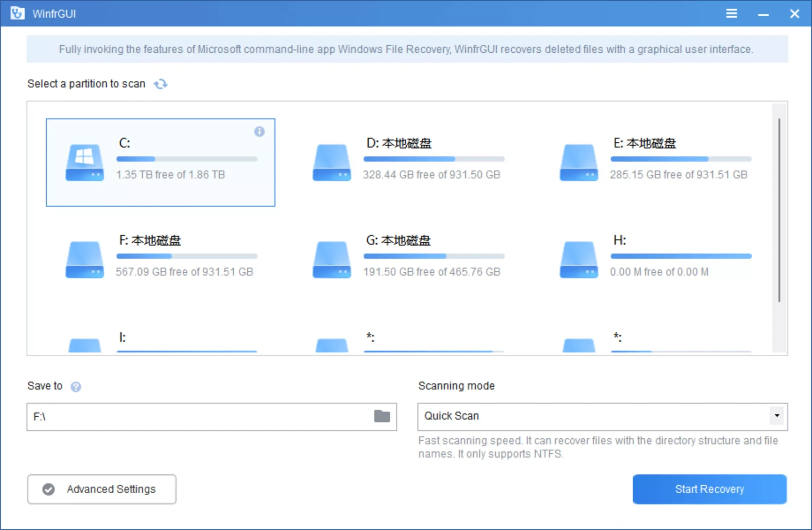Select the D: 本地磁盘 partition

pyautogui.click(x=407, y=162)
